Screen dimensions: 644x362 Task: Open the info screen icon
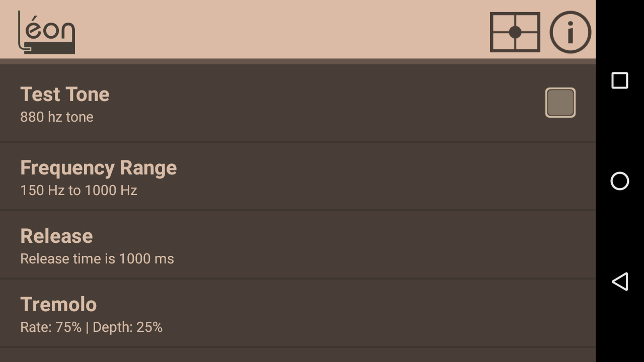[570, 32]
